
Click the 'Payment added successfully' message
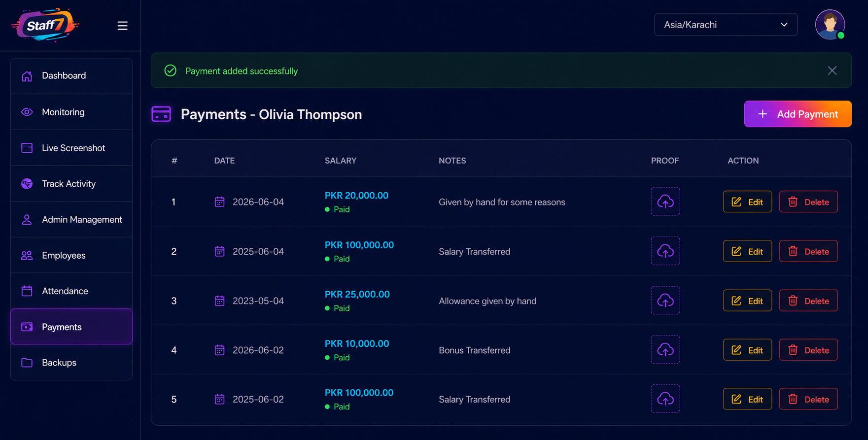(242, 71)
